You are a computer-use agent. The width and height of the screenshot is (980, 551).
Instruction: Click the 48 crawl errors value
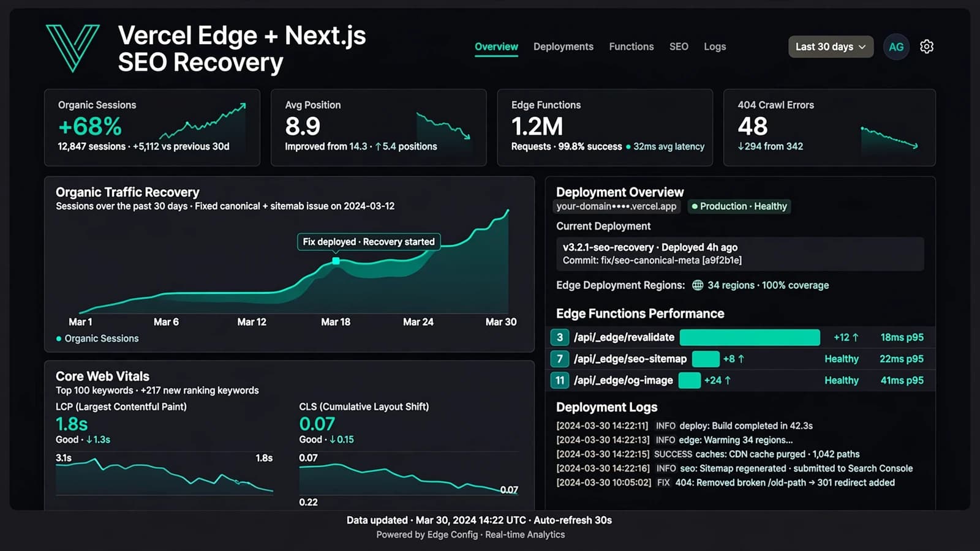pos(753,127)
